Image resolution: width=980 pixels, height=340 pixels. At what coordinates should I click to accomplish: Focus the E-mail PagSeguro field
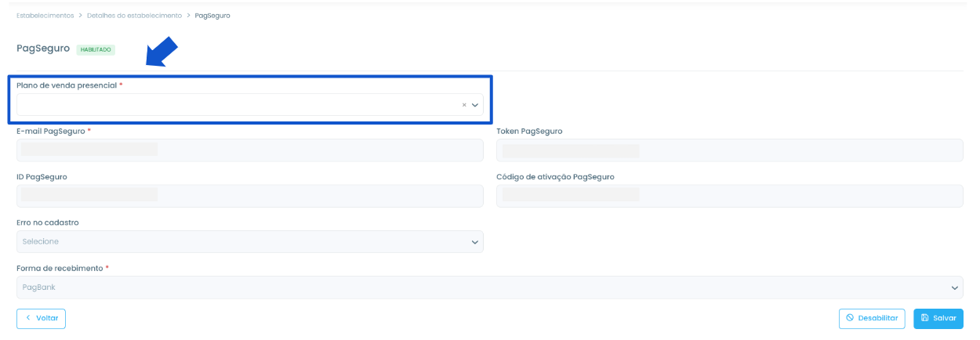[250, 150]
